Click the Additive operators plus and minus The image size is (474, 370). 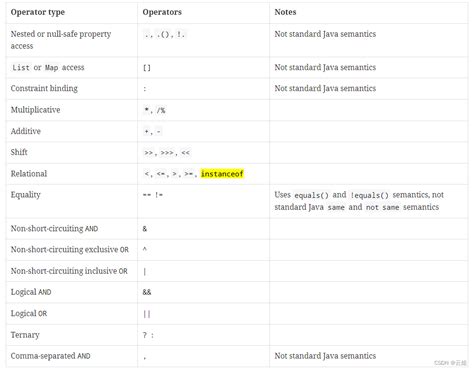click(x=152, y=132)
